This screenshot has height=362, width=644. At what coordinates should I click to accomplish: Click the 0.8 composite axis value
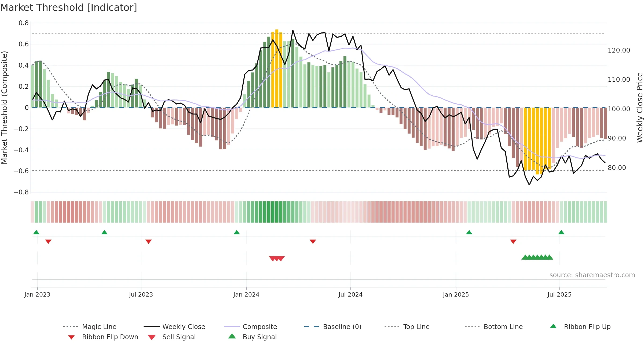pyautogui.click(x=24, y=23)
